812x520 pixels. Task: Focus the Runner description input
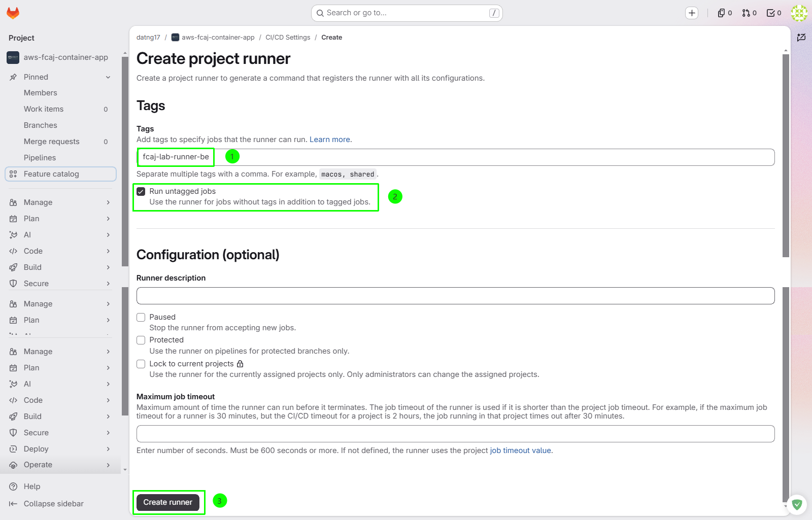coord(455,296)
